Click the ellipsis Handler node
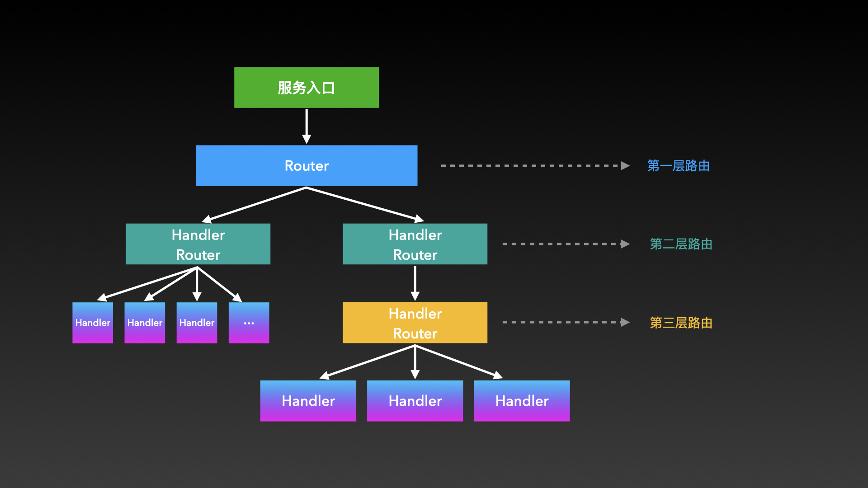Viewport: 868px width, 488px height. [x=249, y=322]
